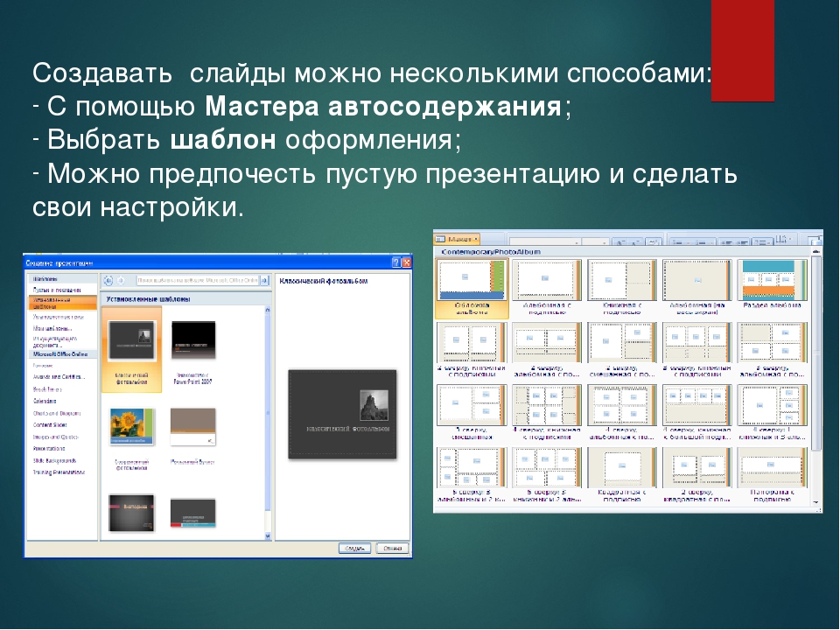The height and width of the screenshot is (630, 840).
Task: Select 'Charts and Diagrams' category
Action: [57, 414]
